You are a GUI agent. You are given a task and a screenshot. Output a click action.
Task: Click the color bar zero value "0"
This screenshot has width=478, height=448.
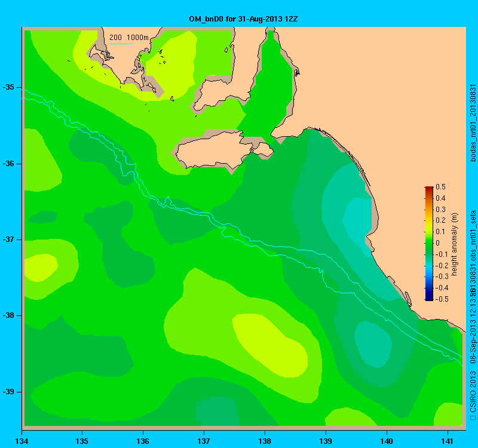[438, 243]
